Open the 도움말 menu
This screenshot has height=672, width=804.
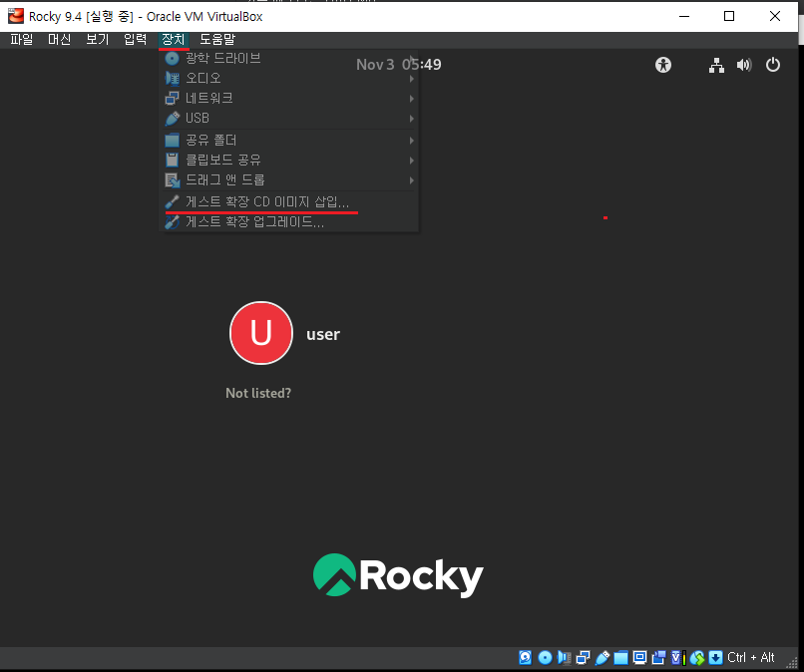pyautogui.click(x=217, y=40)
